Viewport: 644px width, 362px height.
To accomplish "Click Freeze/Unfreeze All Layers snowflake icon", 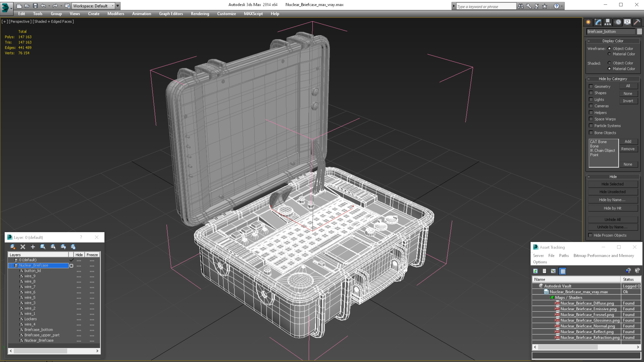I will tap(73, 247).
